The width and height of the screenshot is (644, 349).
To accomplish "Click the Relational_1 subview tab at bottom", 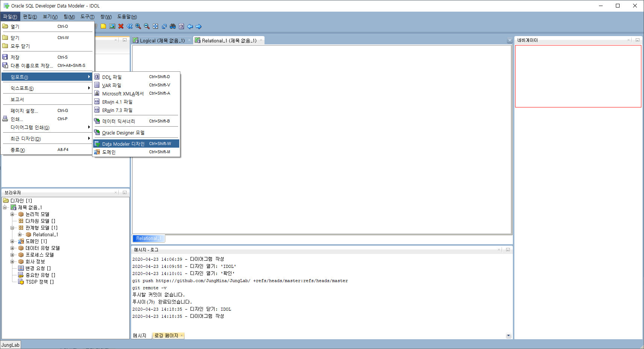I will [149, 239].
